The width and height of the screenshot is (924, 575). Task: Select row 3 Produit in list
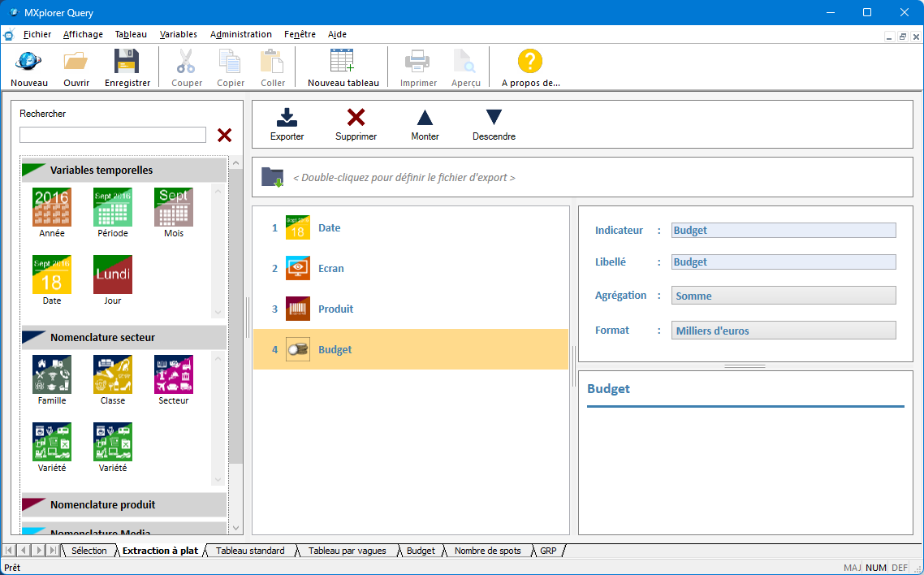[411, 309]
